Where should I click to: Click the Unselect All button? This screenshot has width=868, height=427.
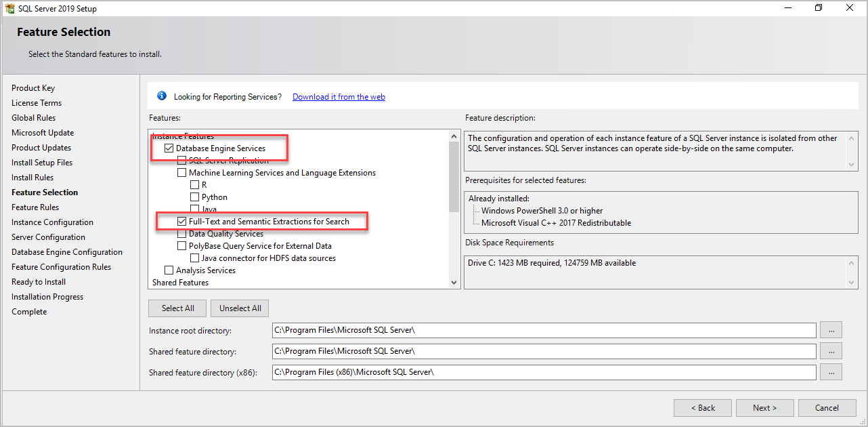click(239, 308)
